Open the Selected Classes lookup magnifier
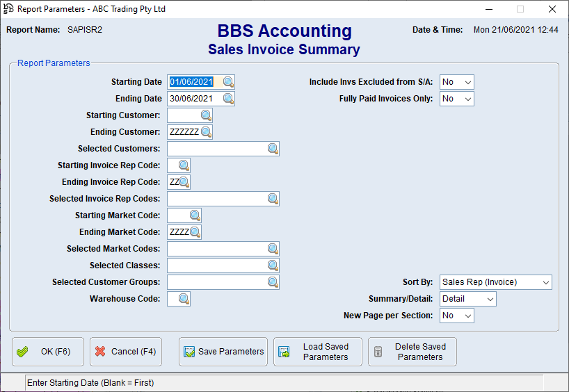 tap(273, 266)
